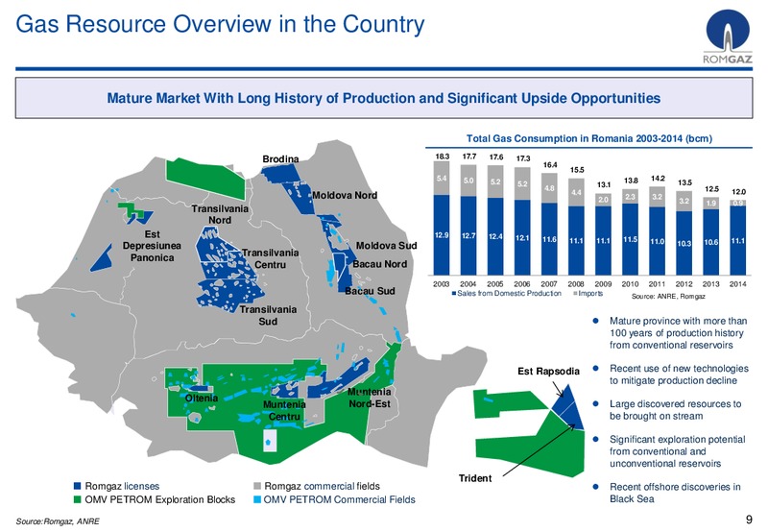Viewport: 768px width, 532px height.
Task: Click the 2012 domestic value 10.3
Action: point(684,243)
